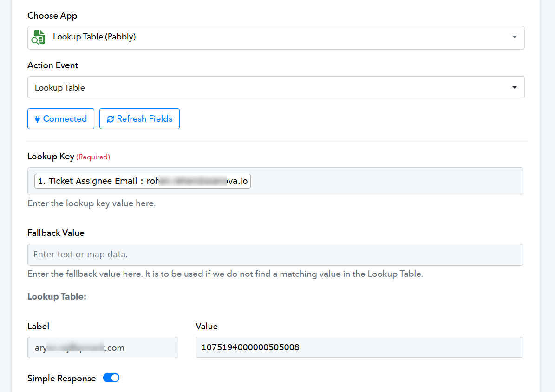Image resolution: width=555 pixels, height=392 pixels.
Task: Click the Lookup Table action event text
Action: [60, 88]
